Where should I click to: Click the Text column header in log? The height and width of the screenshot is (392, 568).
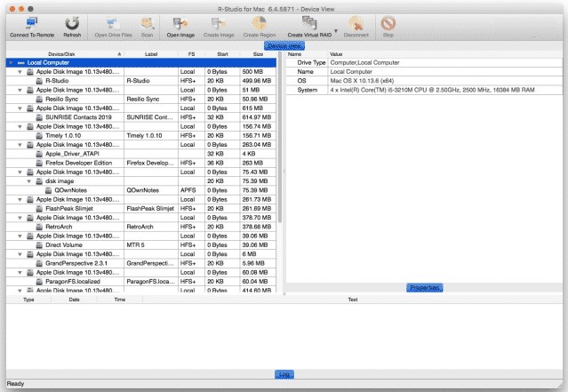353,300
